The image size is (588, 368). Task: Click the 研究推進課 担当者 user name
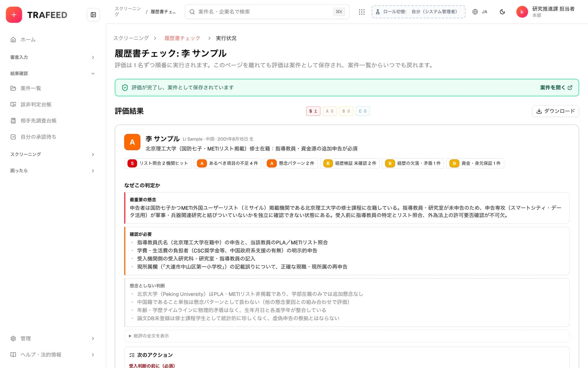(553, 9)
